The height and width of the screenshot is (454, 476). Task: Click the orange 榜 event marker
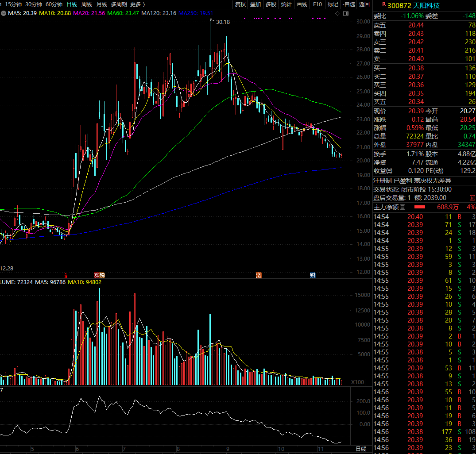(102, 275)
